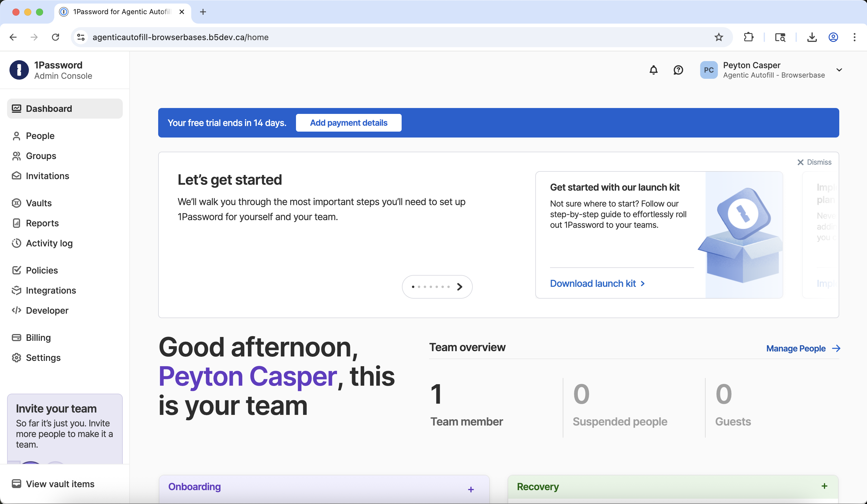
Task: Advance the Let's get started carousel
Action: [460, 287]
